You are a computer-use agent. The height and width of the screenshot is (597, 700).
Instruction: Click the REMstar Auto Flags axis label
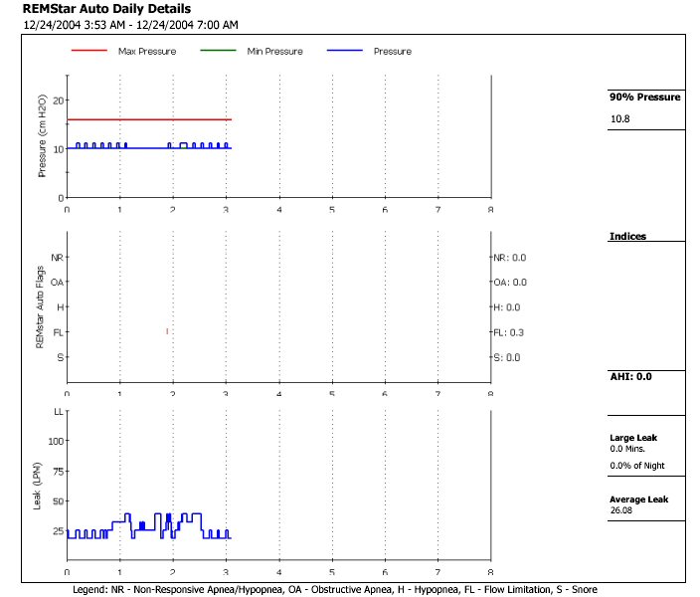[40, 307]
